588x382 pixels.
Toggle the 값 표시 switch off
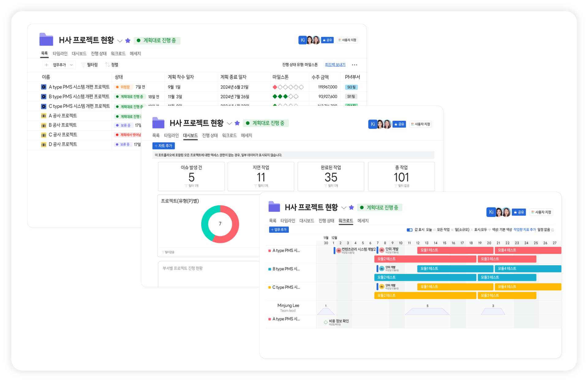click(x=409, y=230)
